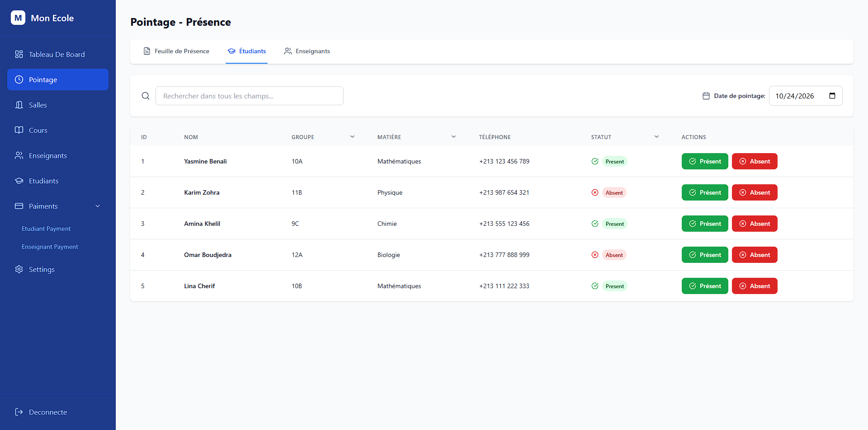Mark Yasmine Benali as Présent

pyautogui.click(x=705, y=161)
